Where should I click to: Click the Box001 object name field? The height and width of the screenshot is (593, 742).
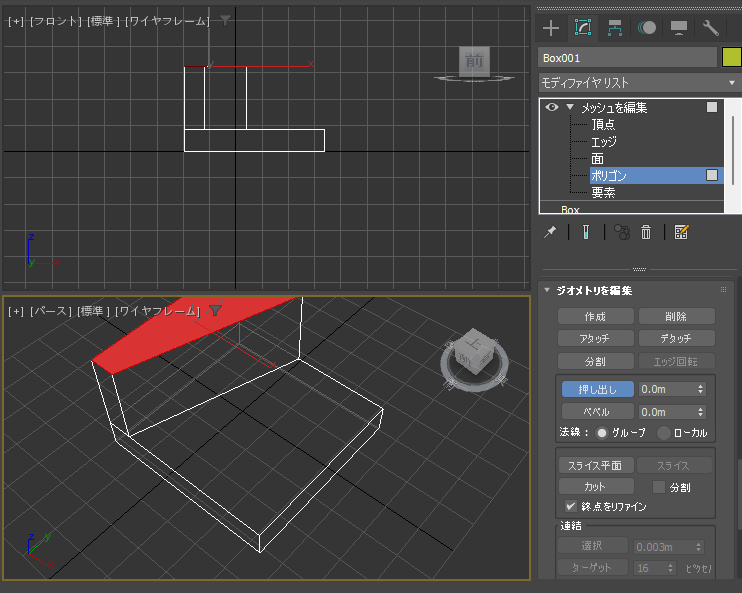coord(627,58)
